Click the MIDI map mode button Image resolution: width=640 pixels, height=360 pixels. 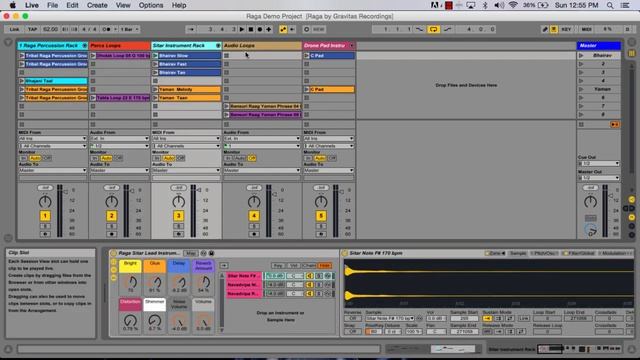coord(587,29)
